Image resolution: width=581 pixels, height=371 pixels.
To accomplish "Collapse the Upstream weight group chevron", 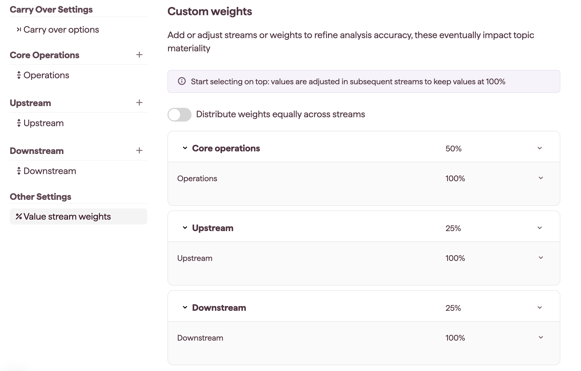I will pyautogui.click(x=185, y=228).
